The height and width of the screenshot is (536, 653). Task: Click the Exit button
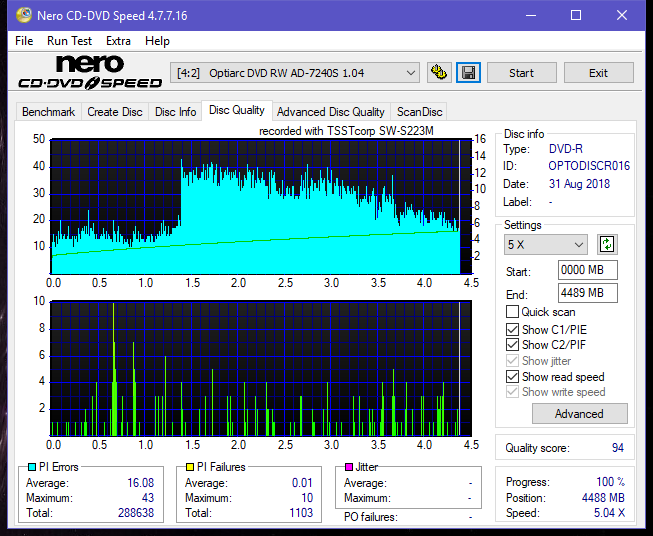598,73
